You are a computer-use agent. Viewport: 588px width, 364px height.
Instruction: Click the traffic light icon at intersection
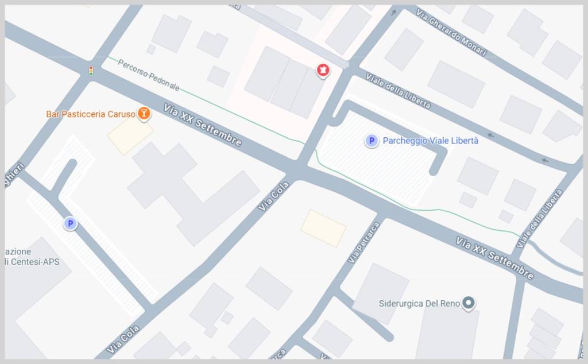[x=91, y=71]
